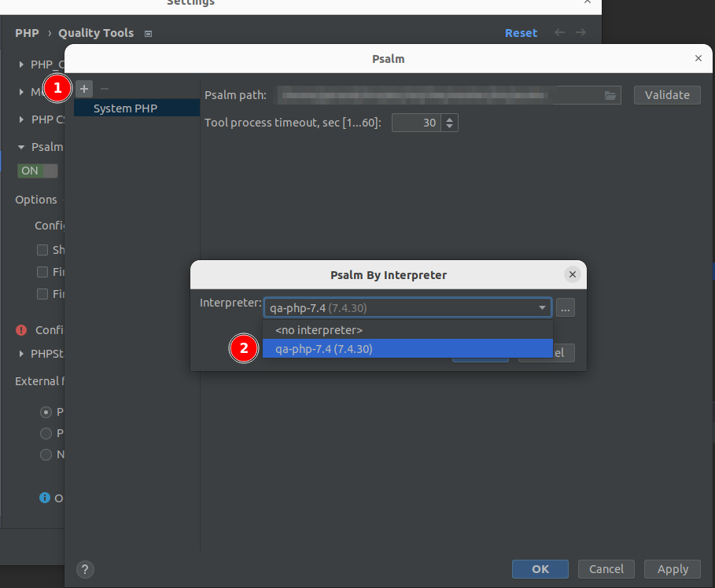
Task: Expand the M tree row in Settings
Action: click(x=21, y=92)
